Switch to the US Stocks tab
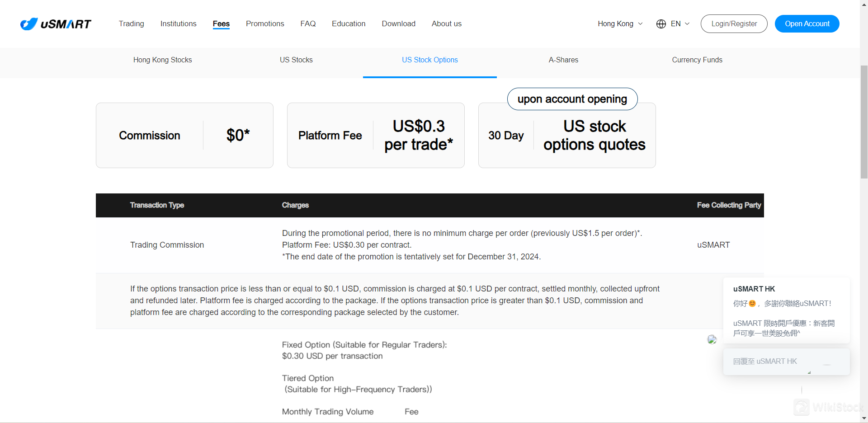 point(296,60)
